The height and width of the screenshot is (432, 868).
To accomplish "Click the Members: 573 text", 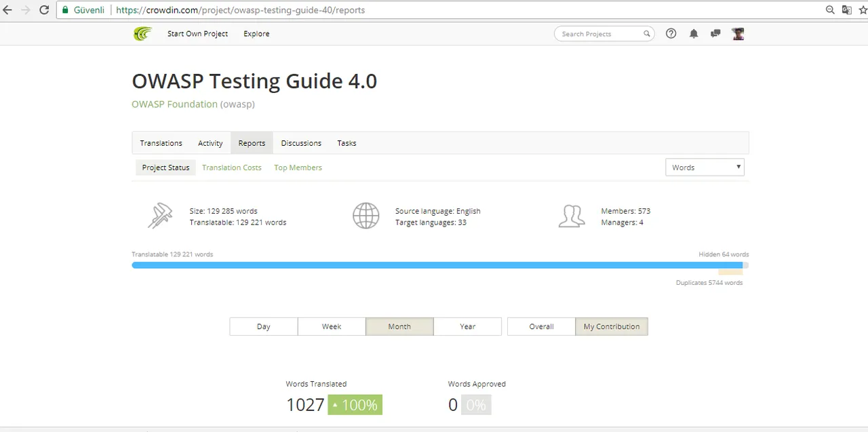I will 625,211.
